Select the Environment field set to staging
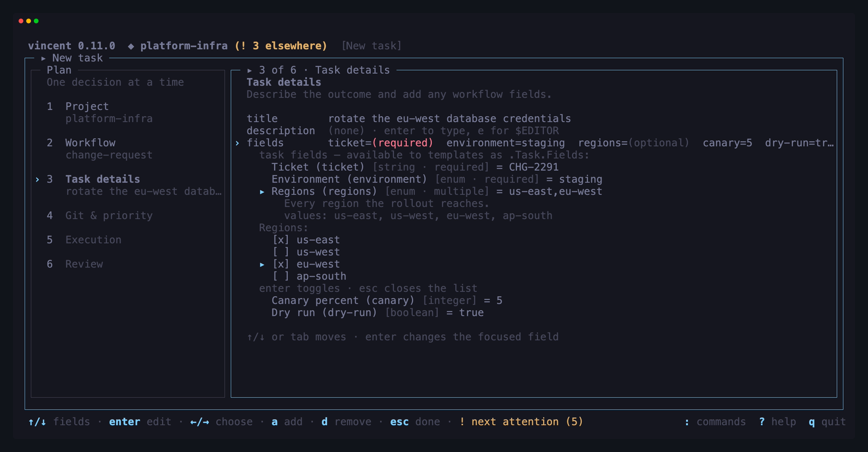Screen dimensions: 868x452 click(x=437, y=179)
